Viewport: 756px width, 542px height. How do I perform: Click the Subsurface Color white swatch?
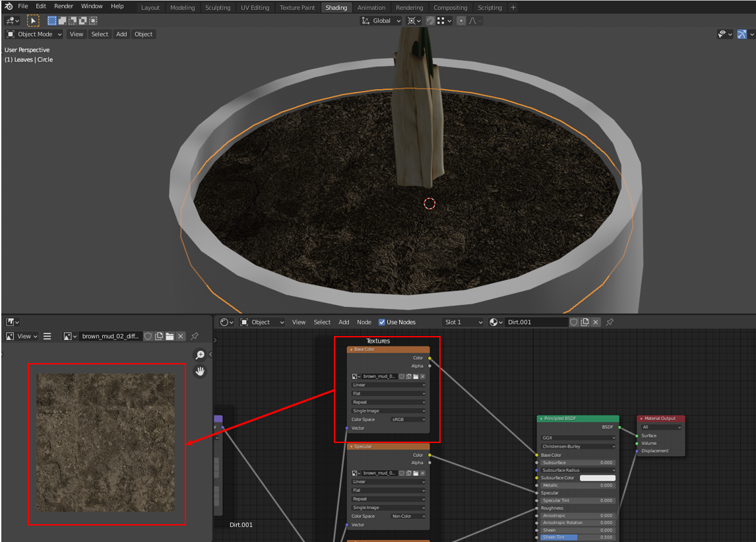click(598, 478)
